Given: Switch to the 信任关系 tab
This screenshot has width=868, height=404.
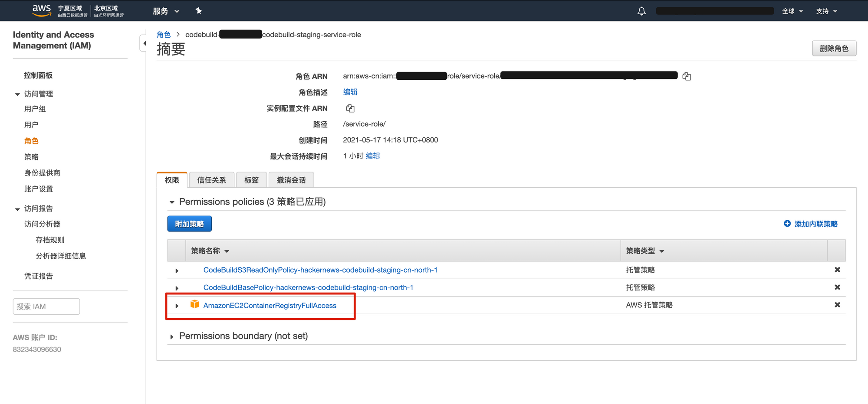Looking at the screenshot, I should [x=211, y=180].
